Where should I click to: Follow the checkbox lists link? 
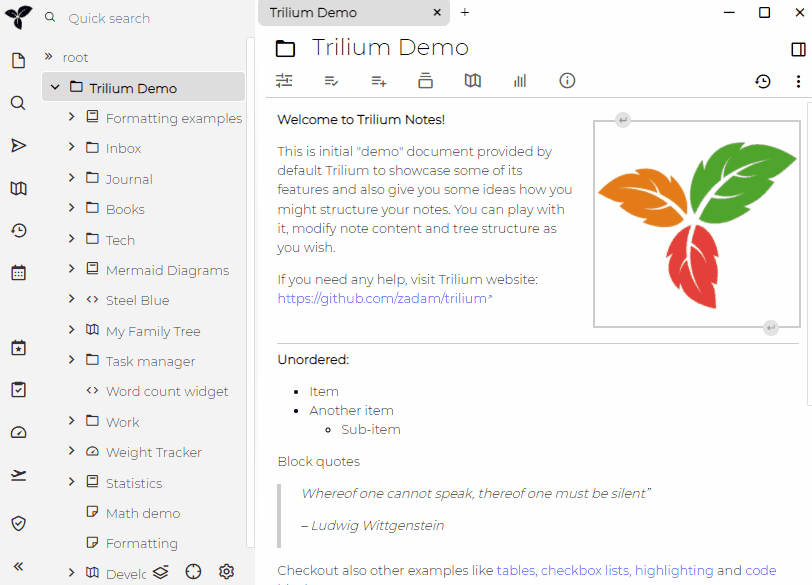click(585, 570)
